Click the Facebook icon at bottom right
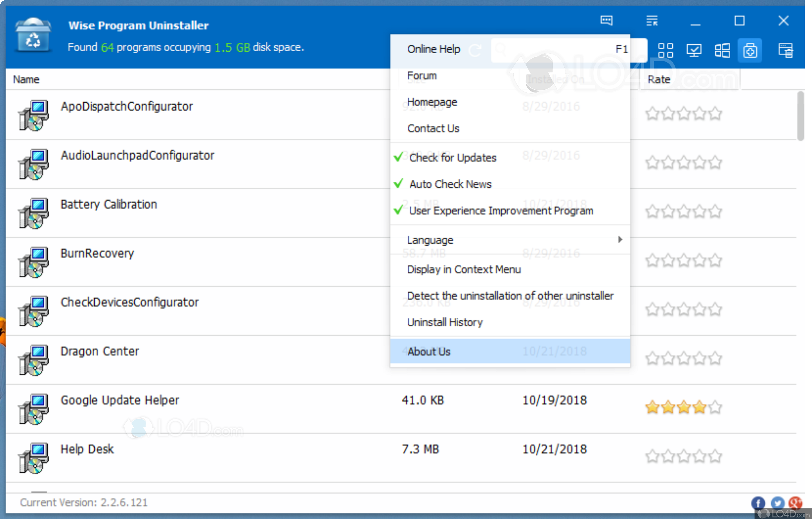 coord(758,503)
